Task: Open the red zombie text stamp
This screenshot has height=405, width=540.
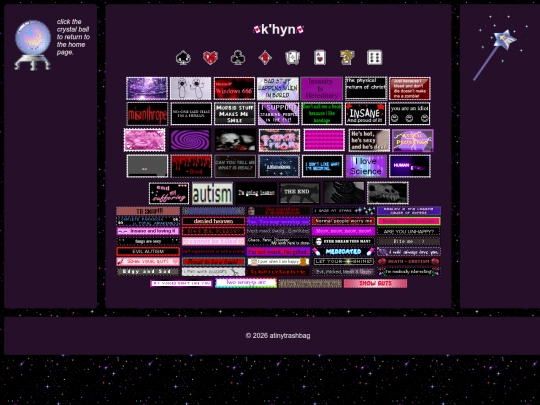Action: [x=409, y=89]
